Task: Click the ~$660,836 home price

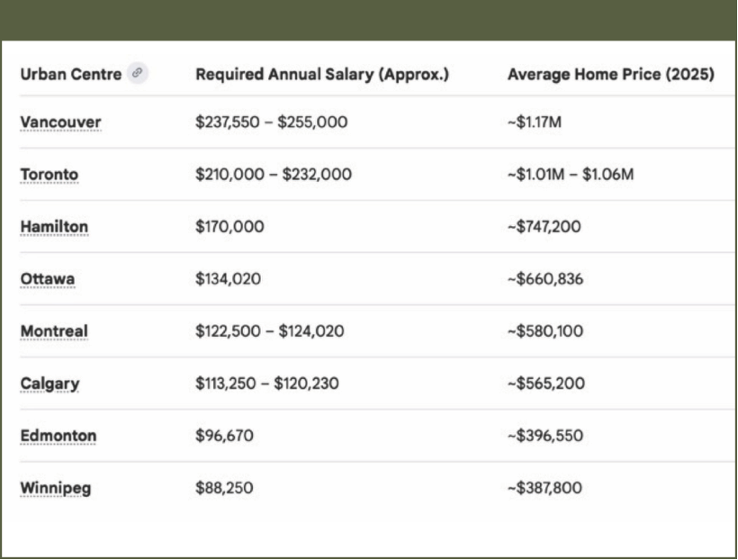Action: tap(545, 279)
